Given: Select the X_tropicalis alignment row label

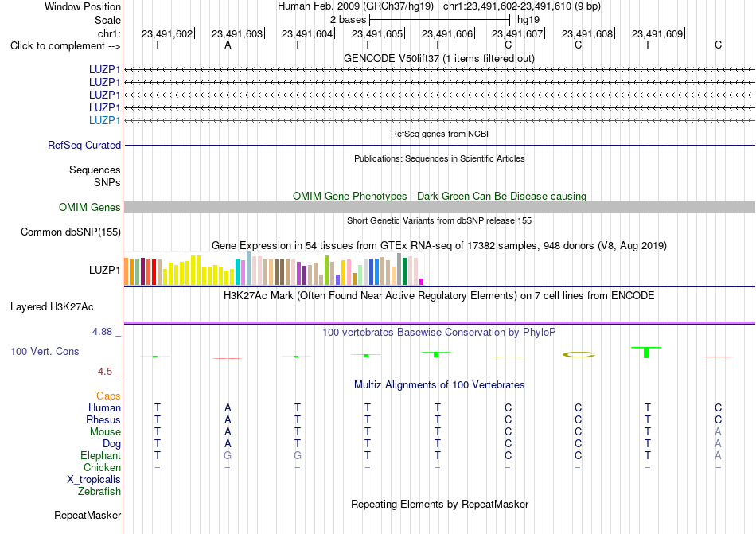Looking at the screenshot, I should (x=94, y=480).
